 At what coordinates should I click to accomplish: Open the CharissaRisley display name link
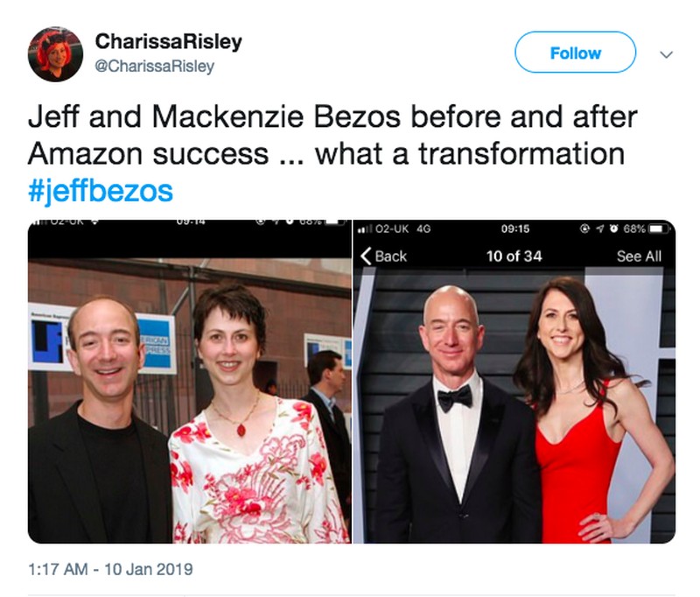tap(168, 41)
